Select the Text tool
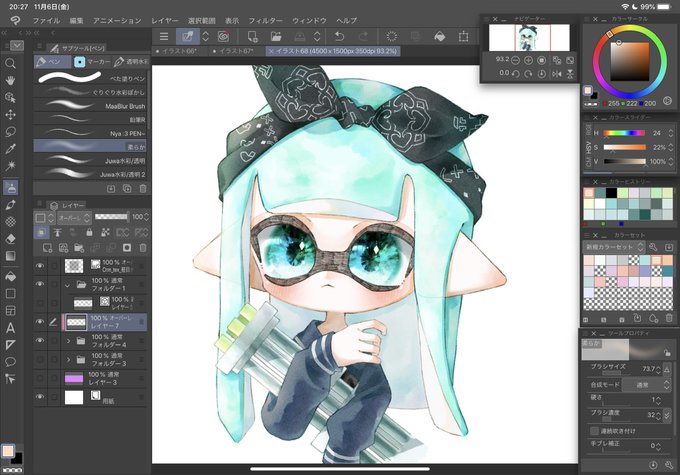680x475 pixels. (x=10, y=328)
